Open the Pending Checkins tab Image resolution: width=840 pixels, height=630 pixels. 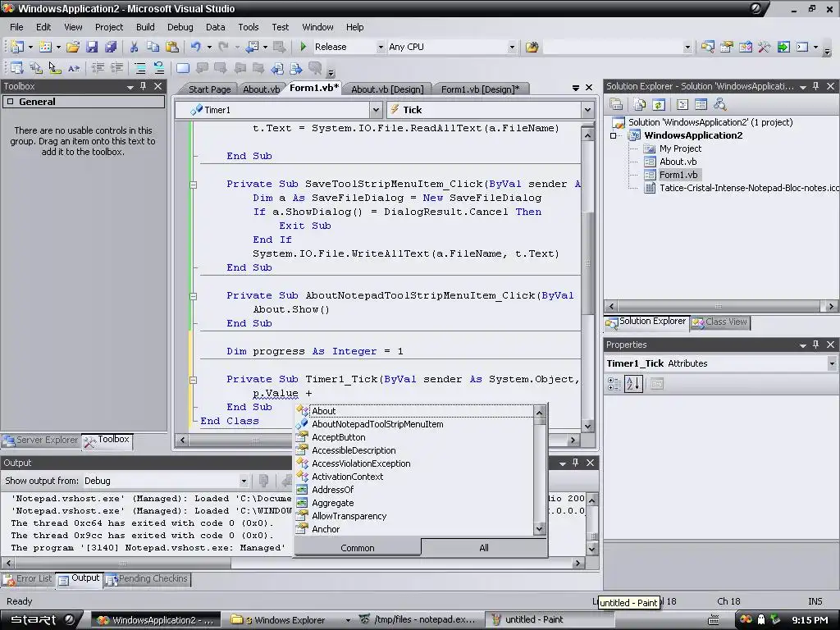coord(148,578)
